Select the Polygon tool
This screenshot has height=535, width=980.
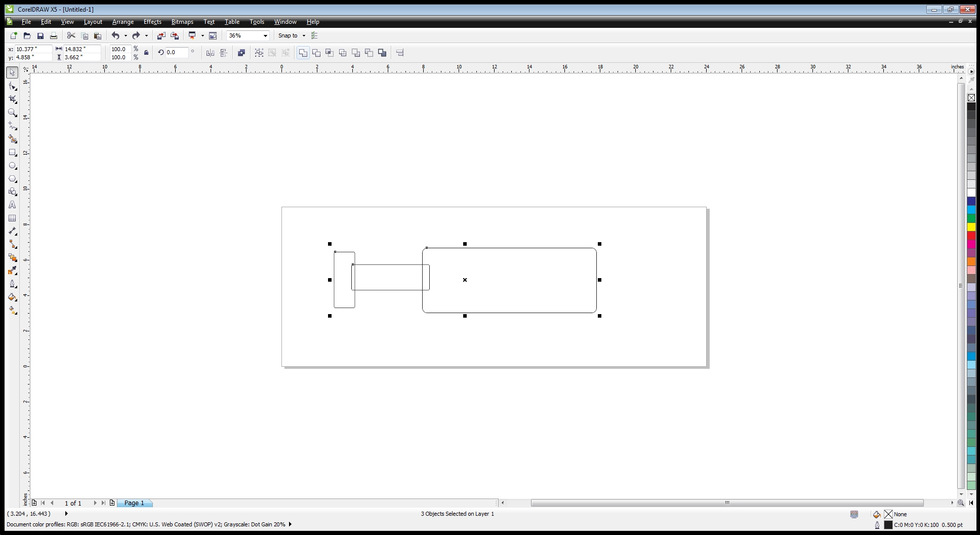coord(12,178)
